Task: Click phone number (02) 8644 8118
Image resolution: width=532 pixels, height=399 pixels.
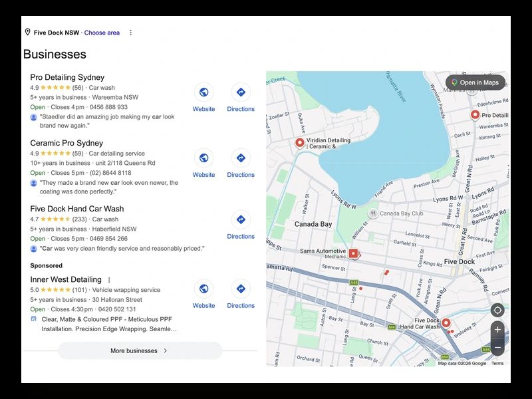Action: (110, 173)
